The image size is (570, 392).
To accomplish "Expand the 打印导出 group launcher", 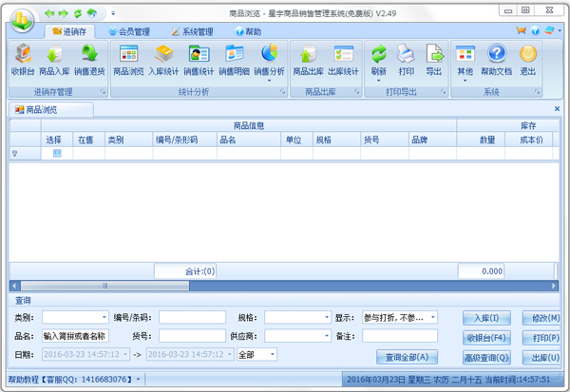I will point(443,92).
